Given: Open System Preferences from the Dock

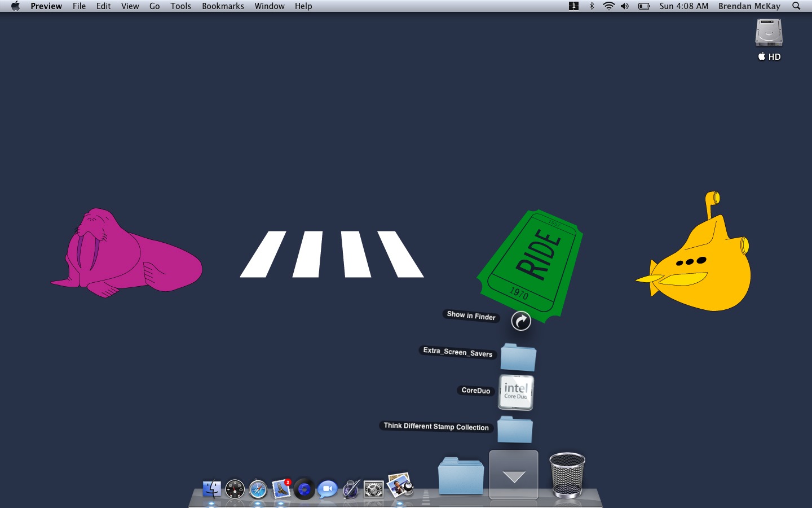Looking at the screenshot, I should 374,489.
